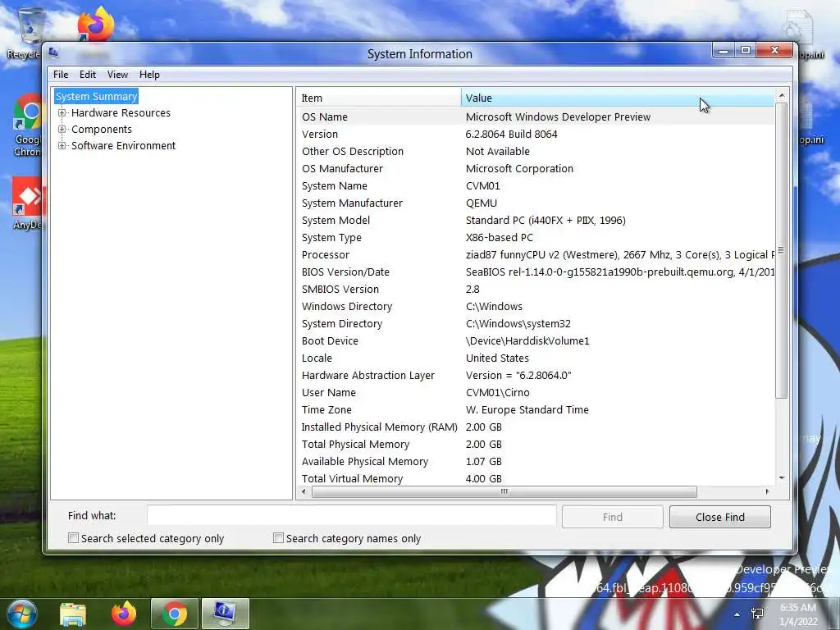Screen dimensions: 840x630
Task: Open the View menu
Action: pos(117,75)
